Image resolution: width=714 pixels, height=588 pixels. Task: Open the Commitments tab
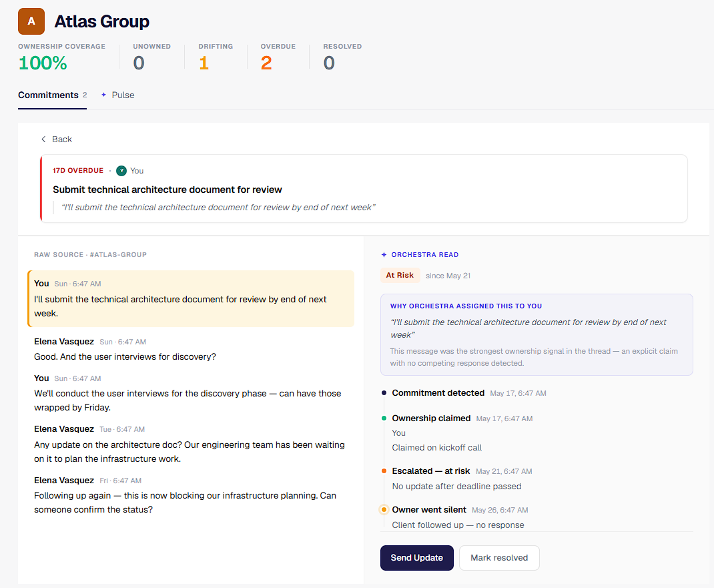tap(52, 95)
